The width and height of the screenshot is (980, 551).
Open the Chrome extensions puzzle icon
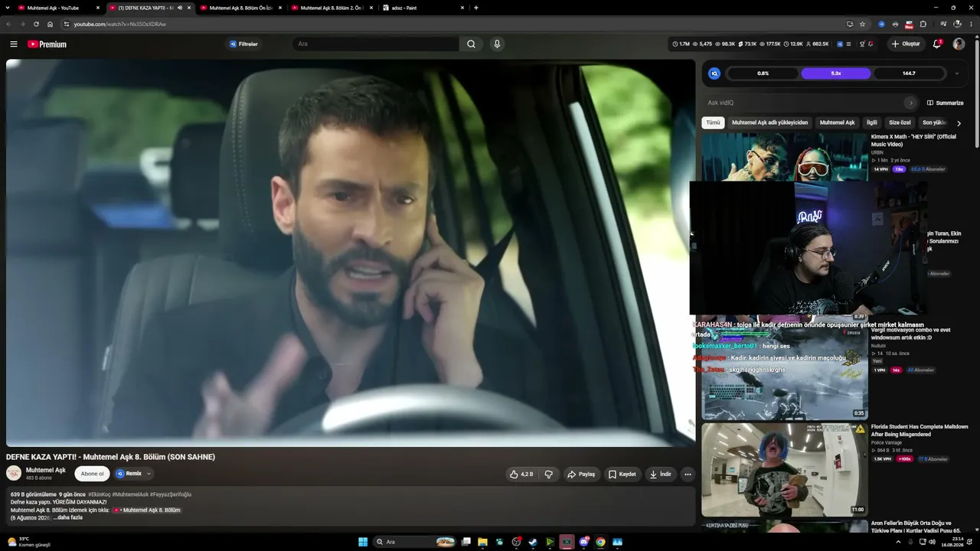point(923,24)
